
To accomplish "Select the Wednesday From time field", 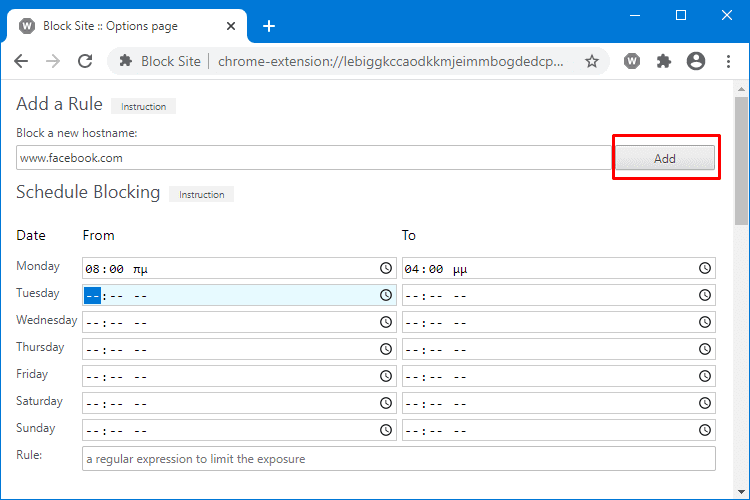I will click(x=239, y=322).
